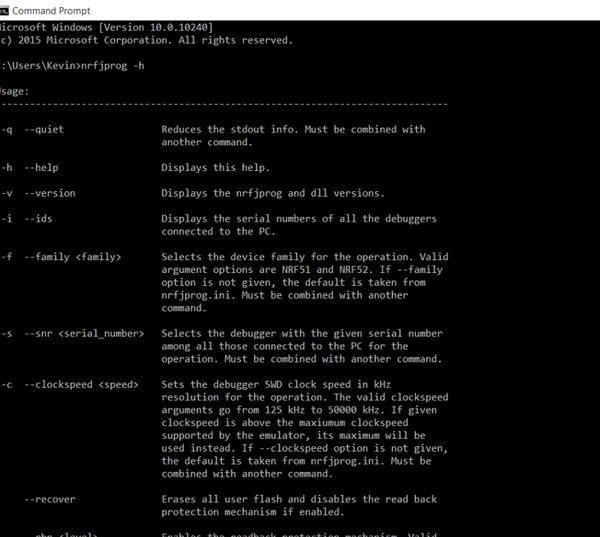Click the "nrfjprog.ini. Must be combined" line
Viewport: 600px width, 537px height.
tap(284, 295)
